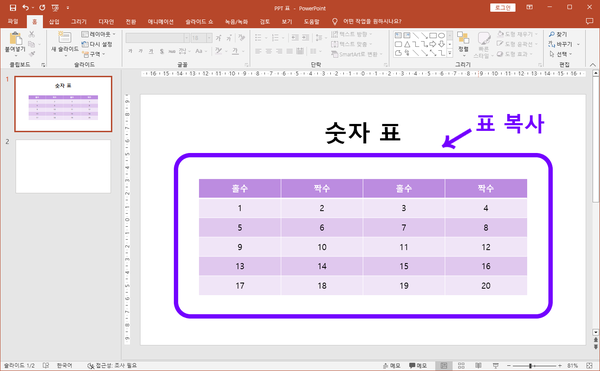600x371 pixels.
Task: Expand the shapes gallery more arrow
Action: tap(450, 53)
